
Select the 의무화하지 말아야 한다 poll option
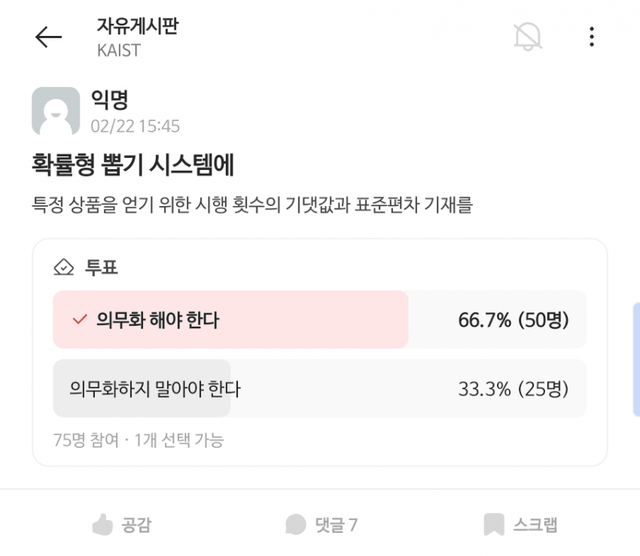(155, 388)
